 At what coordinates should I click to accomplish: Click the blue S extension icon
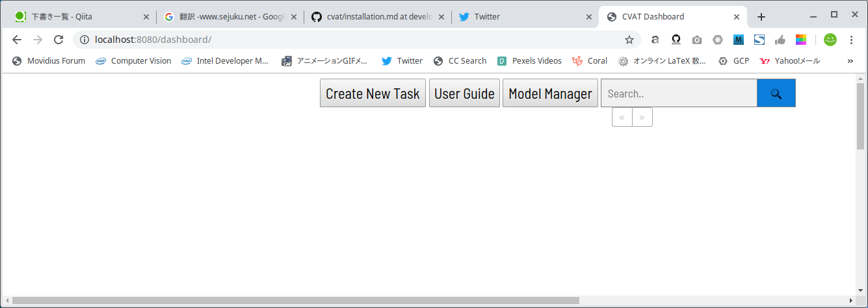click(759, 40)
